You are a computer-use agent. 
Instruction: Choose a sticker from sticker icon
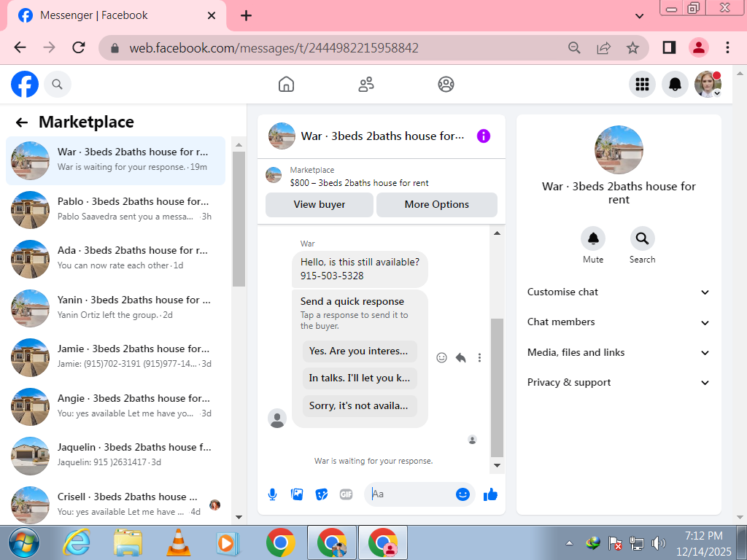pos(322,494)
